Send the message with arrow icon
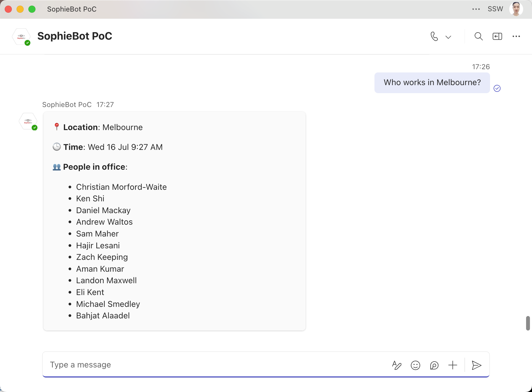 476,365
